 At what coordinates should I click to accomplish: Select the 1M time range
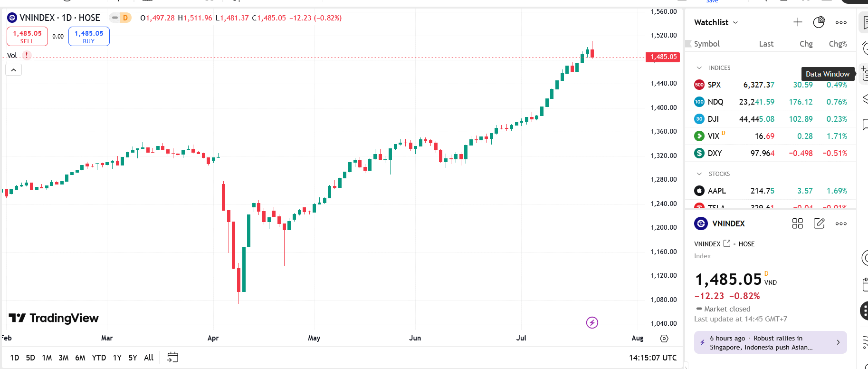(47, 358)
